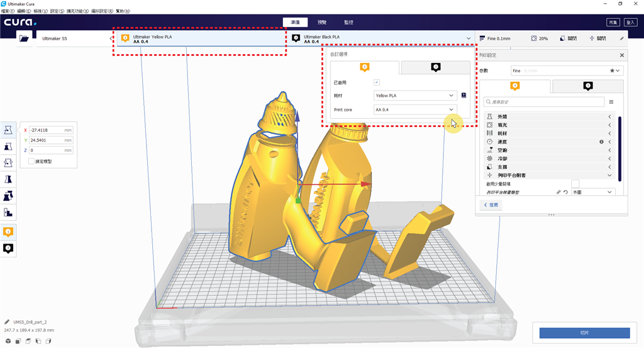Select the Scale tool in left toolbar
The width and height of the screenshot is (644, 348).
click(x=8, y=146)
